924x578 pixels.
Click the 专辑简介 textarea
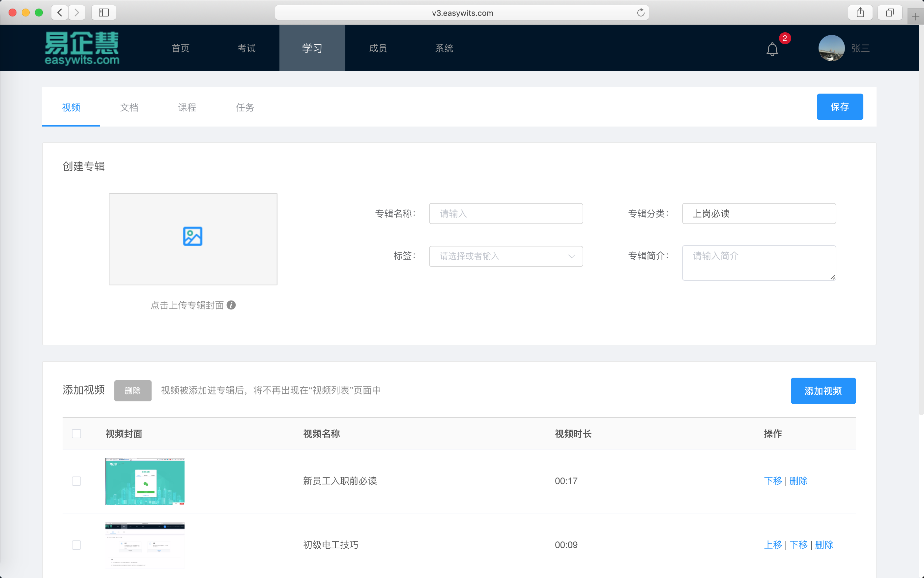(x=759, y=263)
